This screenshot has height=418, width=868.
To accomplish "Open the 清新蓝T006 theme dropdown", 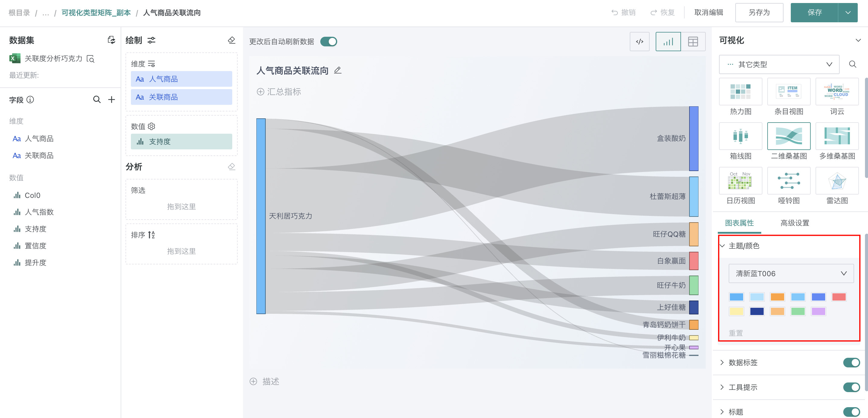I will (790, 273).
